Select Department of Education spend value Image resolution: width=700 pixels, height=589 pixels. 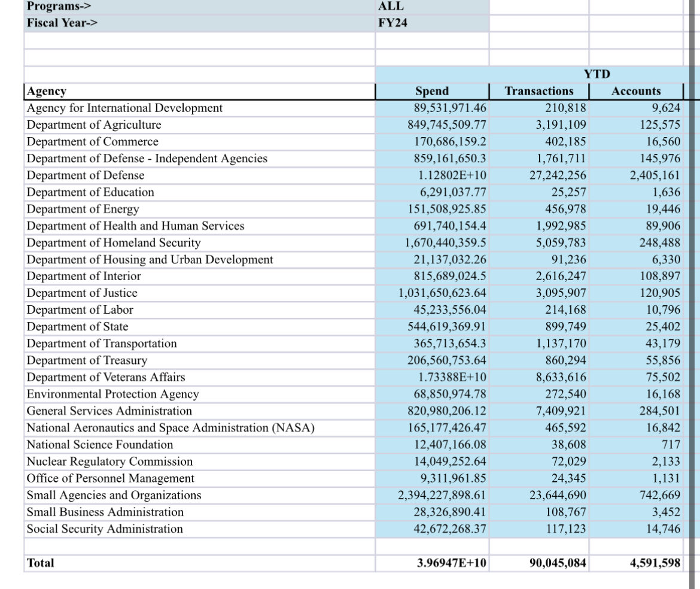(x=432, y=192)
